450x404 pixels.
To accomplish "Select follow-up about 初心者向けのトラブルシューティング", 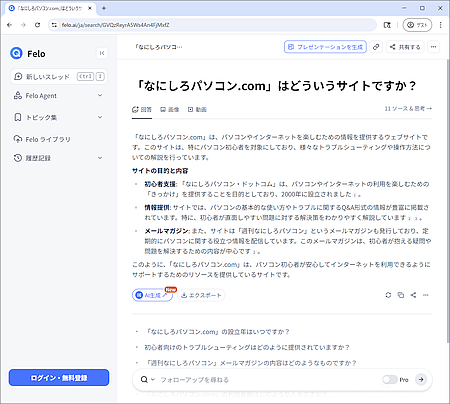I will pos(247,347).
